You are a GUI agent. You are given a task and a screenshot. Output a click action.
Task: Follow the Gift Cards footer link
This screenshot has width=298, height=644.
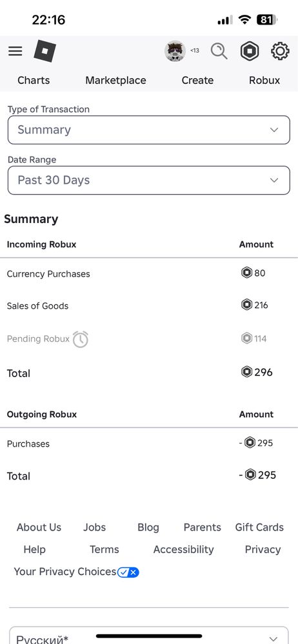259,527
